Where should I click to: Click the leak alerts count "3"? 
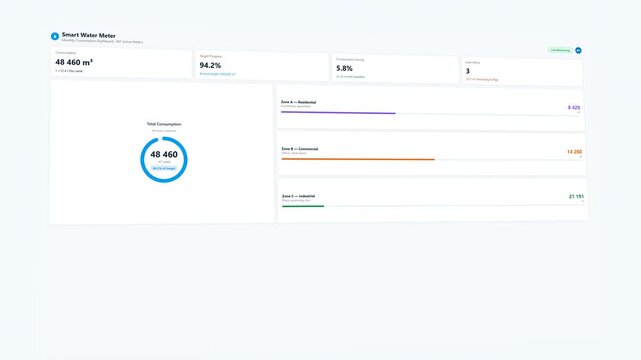click(468, 71)
